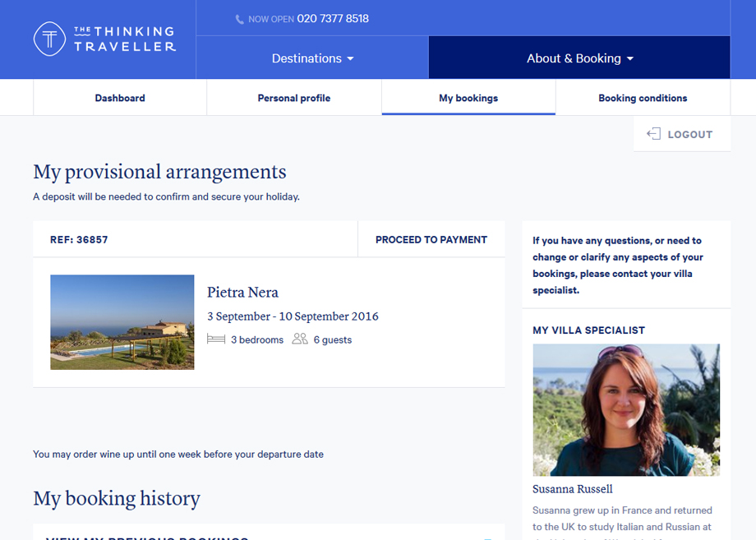Screen dimensions: 756x540
Task: Open the About & Booking dropdown
Action: click(579, 58)
